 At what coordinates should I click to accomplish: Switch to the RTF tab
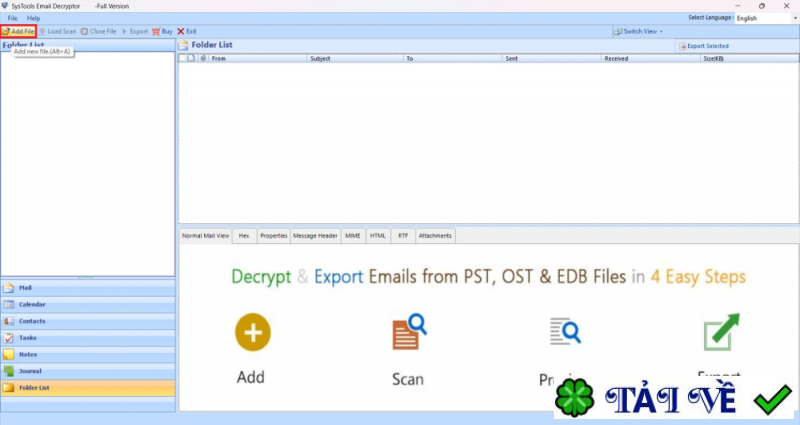click(x=403, y=236)
